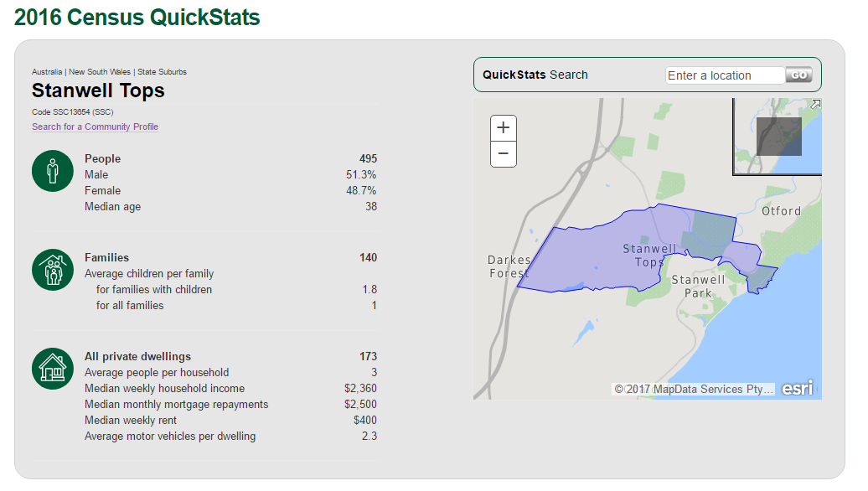The width and height of the screenshot is (868, 491).
Task: Click the Stanwell Tops label on the map
Action: [649, 256]
